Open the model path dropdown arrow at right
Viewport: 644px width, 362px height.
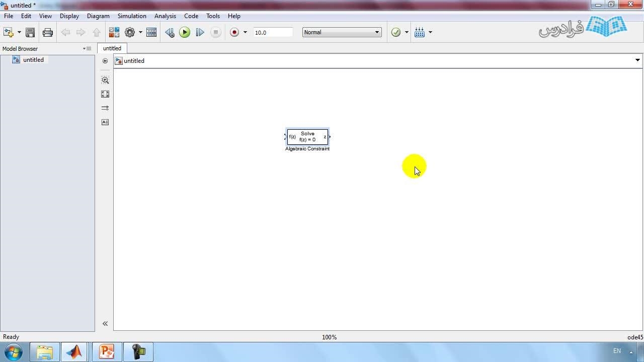point(637,60)
